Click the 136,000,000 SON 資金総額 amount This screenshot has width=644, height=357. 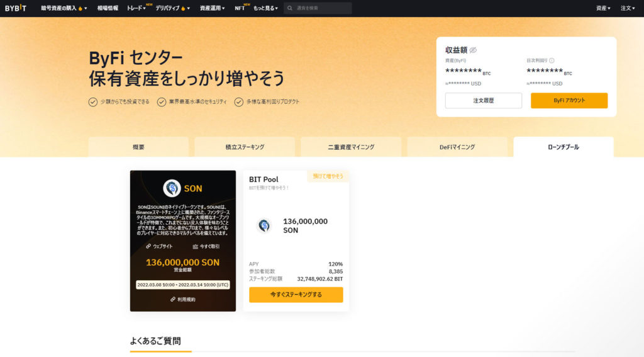coord(183,263)
